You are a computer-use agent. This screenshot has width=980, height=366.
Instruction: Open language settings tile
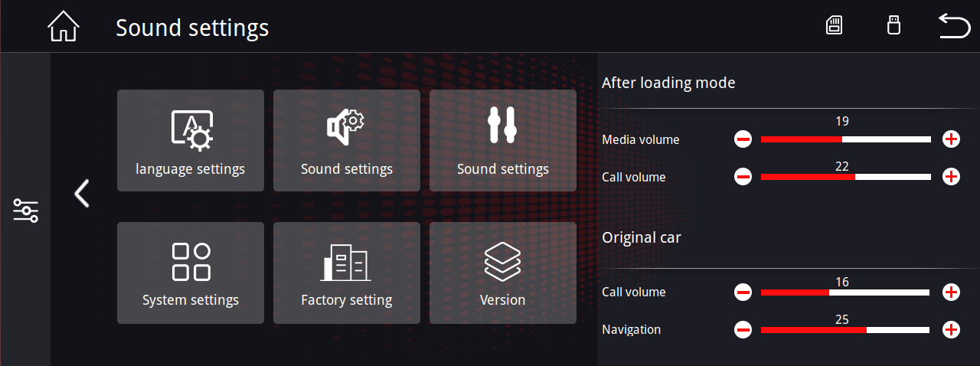[191, 141]
